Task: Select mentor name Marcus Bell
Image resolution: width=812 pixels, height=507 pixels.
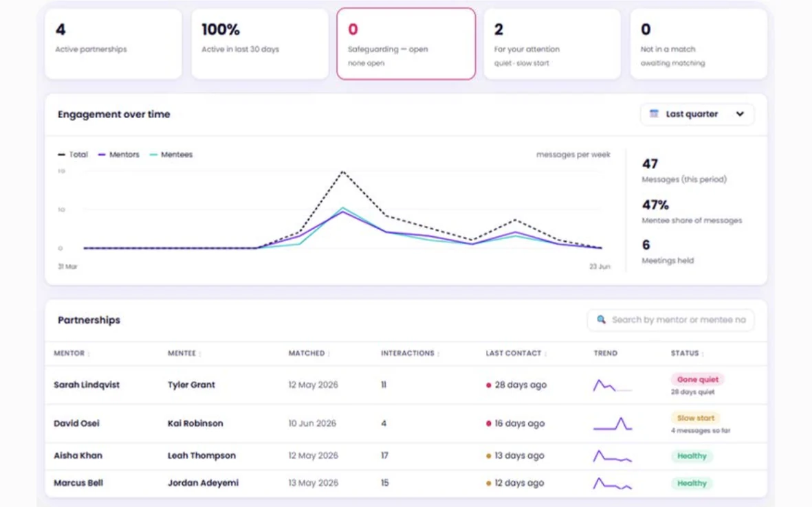Action: click(78, 483)
